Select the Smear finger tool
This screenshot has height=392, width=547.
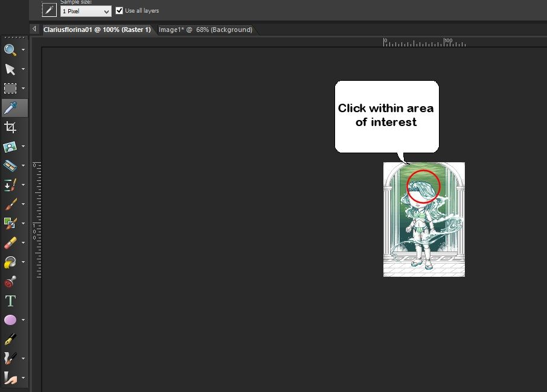click(10, 378)
